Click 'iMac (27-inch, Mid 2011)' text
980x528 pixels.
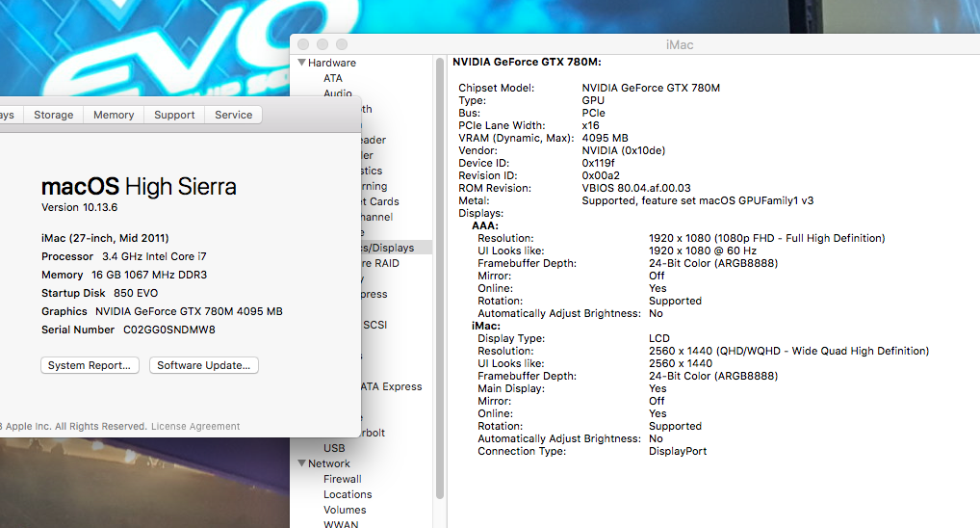105,238
